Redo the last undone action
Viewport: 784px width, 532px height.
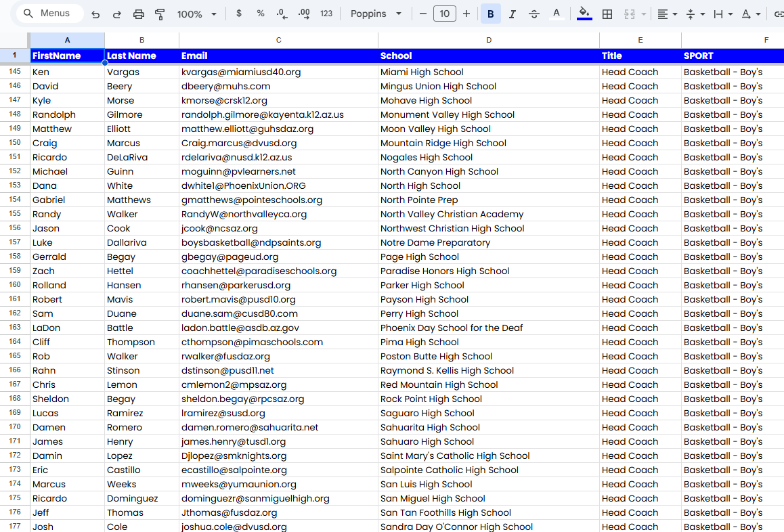point(117,14)
